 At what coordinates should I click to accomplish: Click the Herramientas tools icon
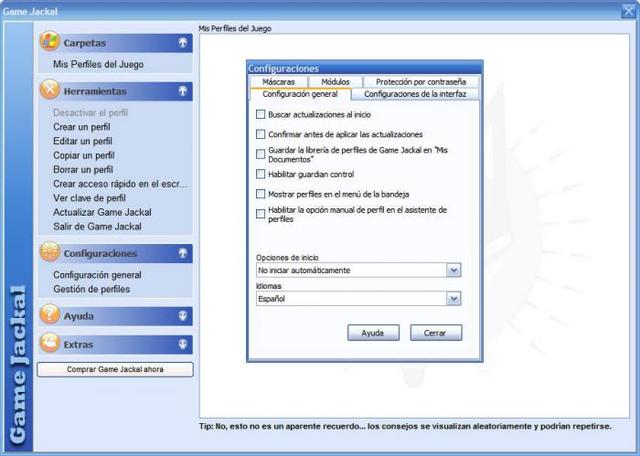click(x=50, y=90)
